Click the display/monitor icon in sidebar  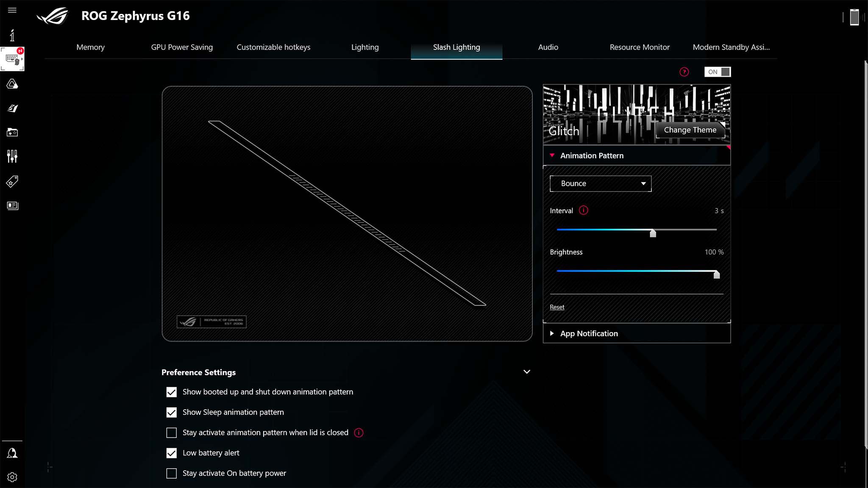click(12, 205)
